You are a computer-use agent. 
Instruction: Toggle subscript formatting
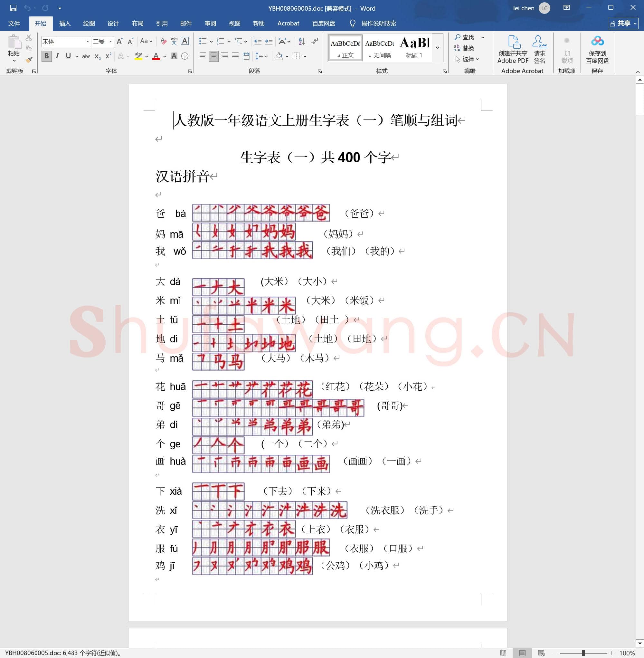click(97, 56)
